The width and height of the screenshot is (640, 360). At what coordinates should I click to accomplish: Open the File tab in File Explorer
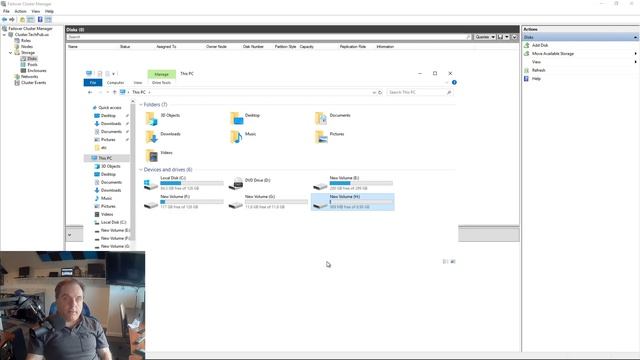click(x=93, y=82)
